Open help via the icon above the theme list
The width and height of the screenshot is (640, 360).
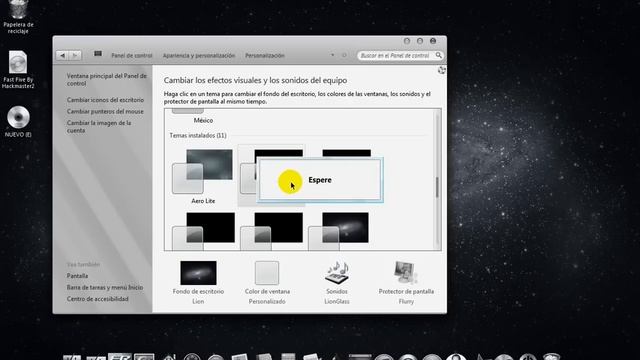point(442,70)
